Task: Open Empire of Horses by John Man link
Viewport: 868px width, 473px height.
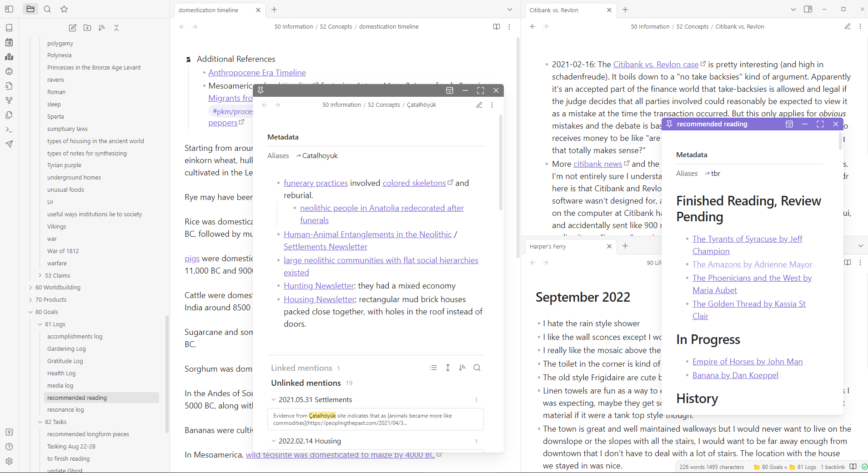Action: tap(748, 361)
